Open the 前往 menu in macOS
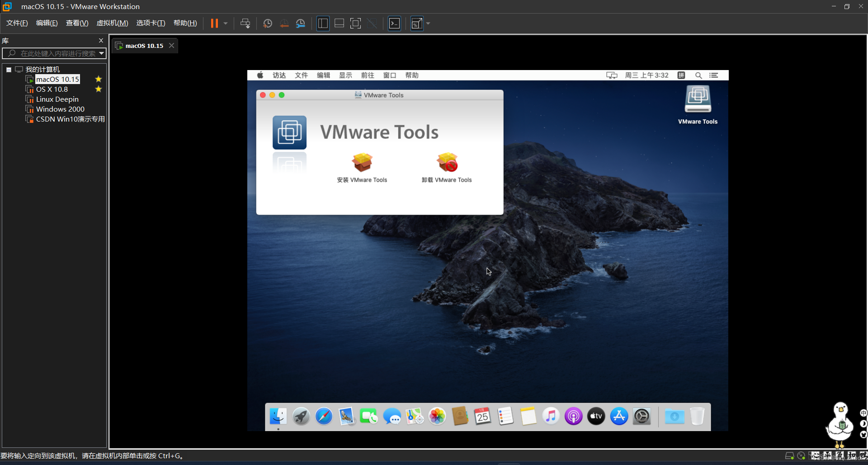Screen dimensions: 868x465 point(368,75)
